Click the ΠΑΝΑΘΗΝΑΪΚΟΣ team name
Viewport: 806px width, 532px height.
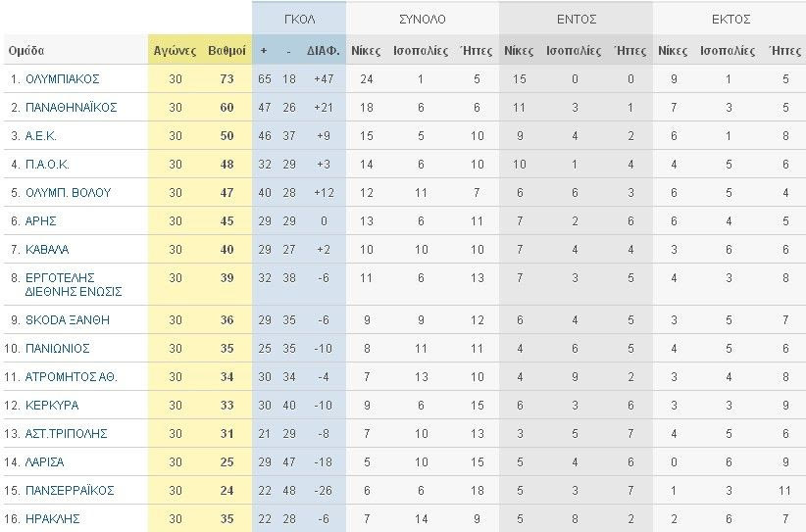71,107
